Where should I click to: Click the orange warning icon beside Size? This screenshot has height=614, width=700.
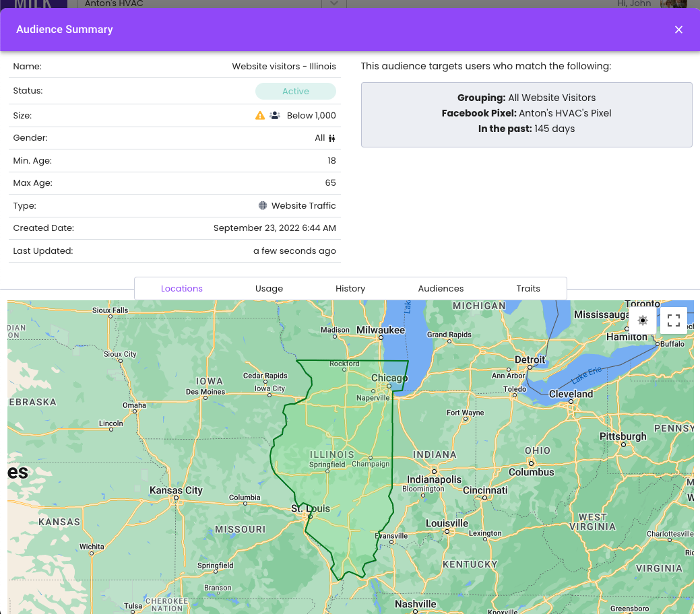click(260, 115)
